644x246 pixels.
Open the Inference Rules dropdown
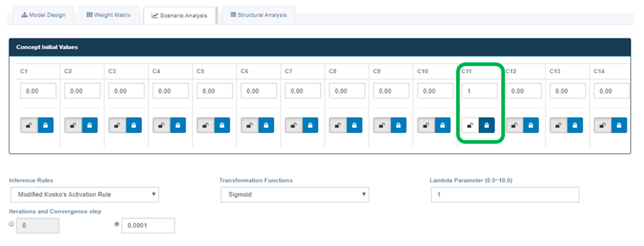pos(84,194)
